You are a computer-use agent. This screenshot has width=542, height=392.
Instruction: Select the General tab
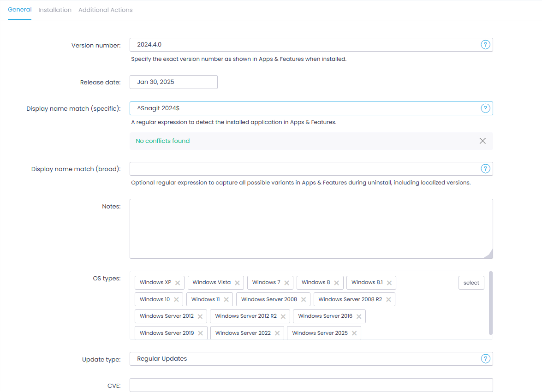point(19,10)
